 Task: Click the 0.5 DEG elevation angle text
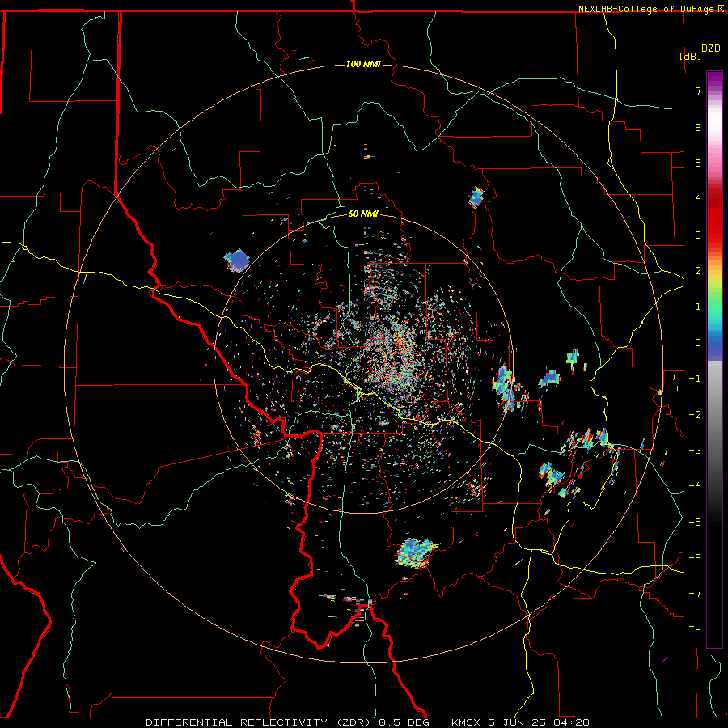coord(404,722)
